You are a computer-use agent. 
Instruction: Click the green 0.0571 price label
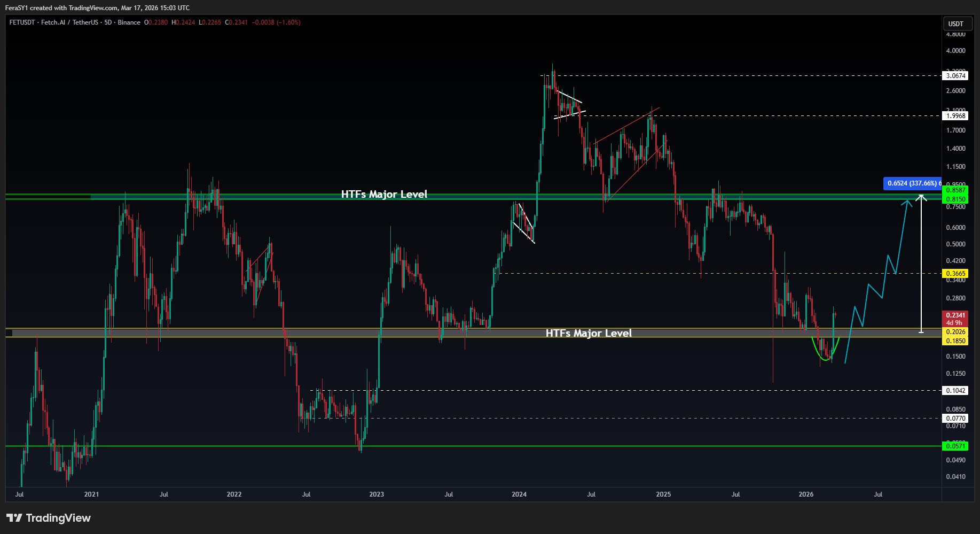[956, 446]
